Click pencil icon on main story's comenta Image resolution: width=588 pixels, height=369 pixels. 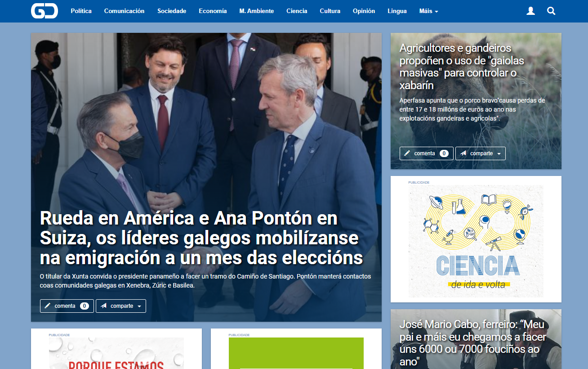47,306
